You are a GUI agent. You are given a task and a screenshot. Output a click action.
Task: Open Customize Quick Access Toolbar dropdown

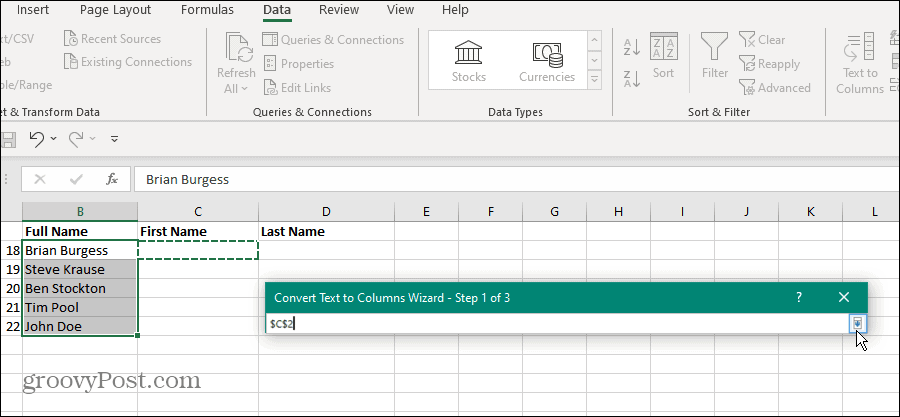(x=114, y=138)
